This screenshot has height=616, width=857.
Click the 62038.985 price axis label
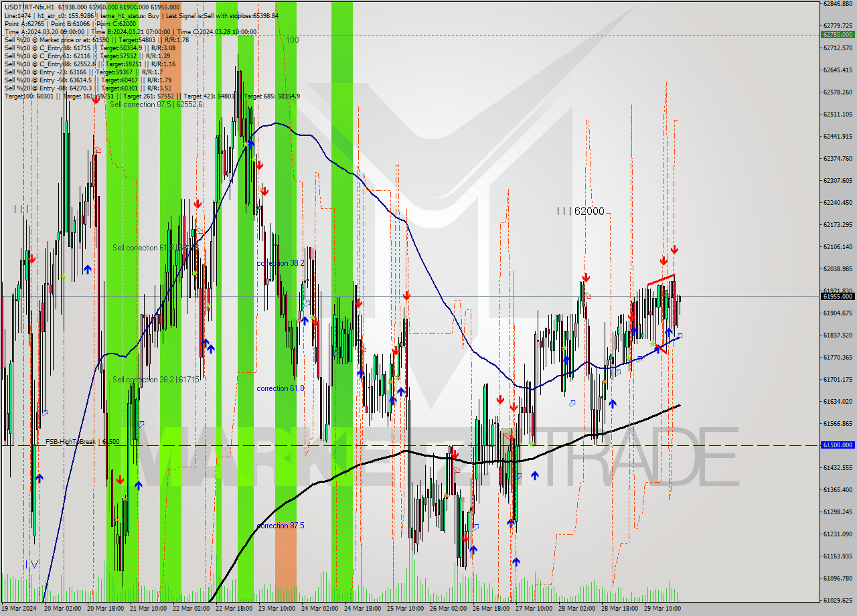tap(838, 268)
